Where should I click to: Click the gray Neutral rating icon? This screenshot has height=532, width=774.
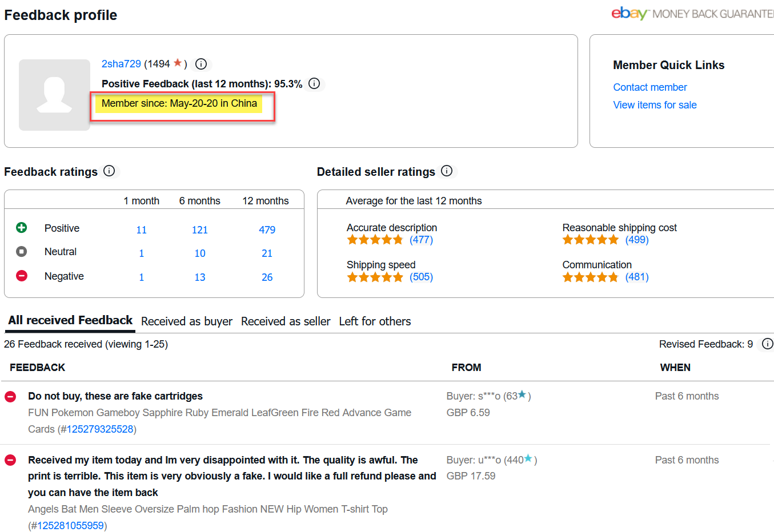coord(22,251)
